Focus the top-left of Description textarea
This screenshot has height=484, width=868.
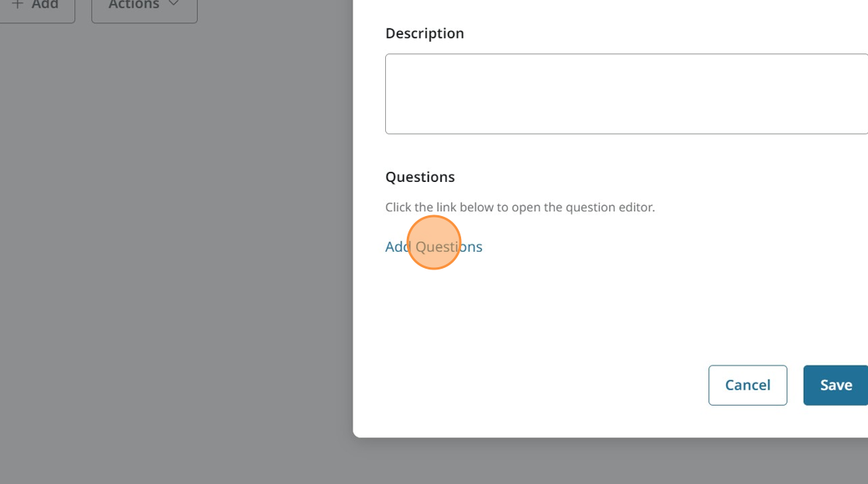click(394, 64)
